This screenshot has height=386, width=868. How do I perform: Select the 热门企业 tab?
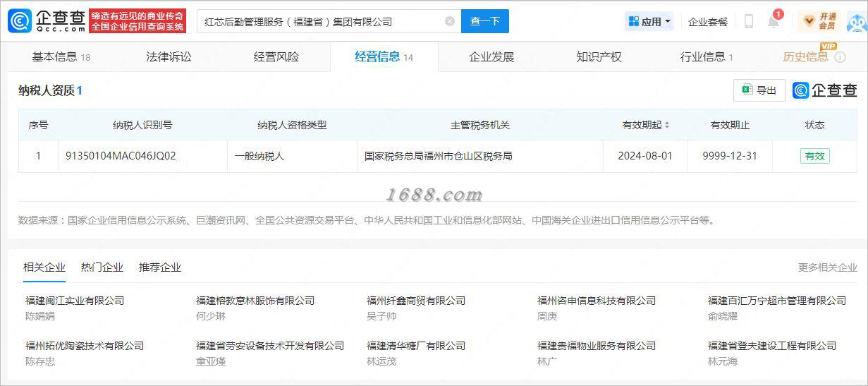102,267
